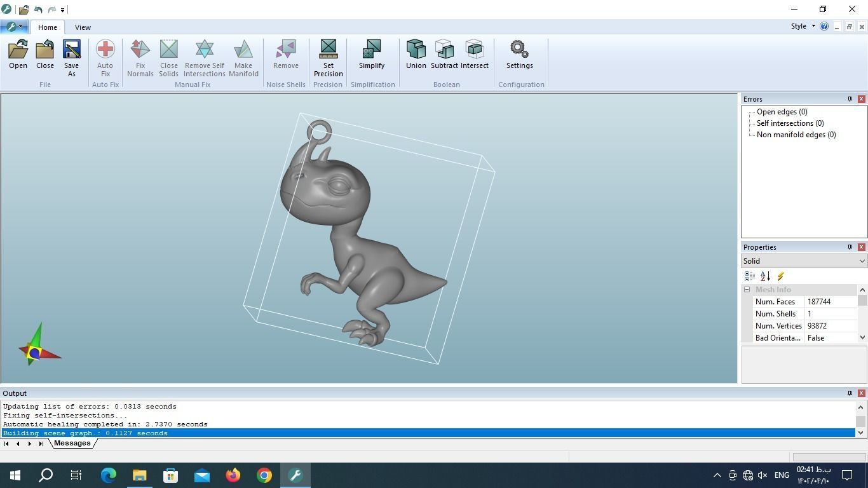868x488 pixels.
Task: Perform Boolean Subtract
Action: tap(444, 55)
